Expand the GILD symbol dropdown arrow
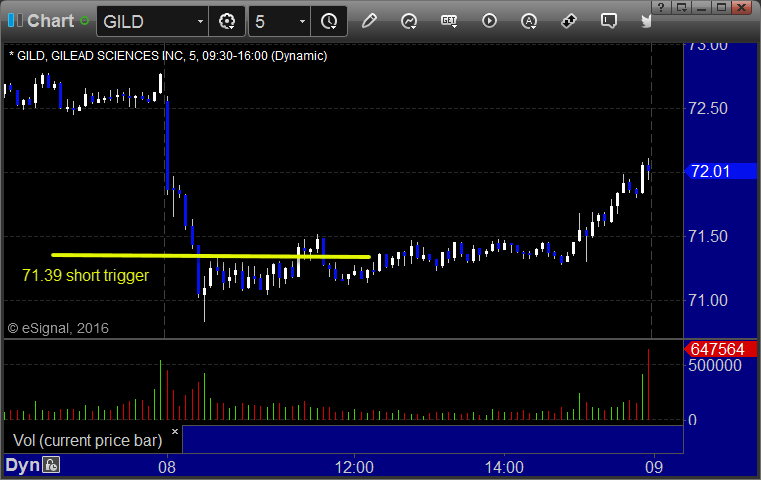Image resolution: width=761 pixels, height=480 pixels. [x=200, y=21]
